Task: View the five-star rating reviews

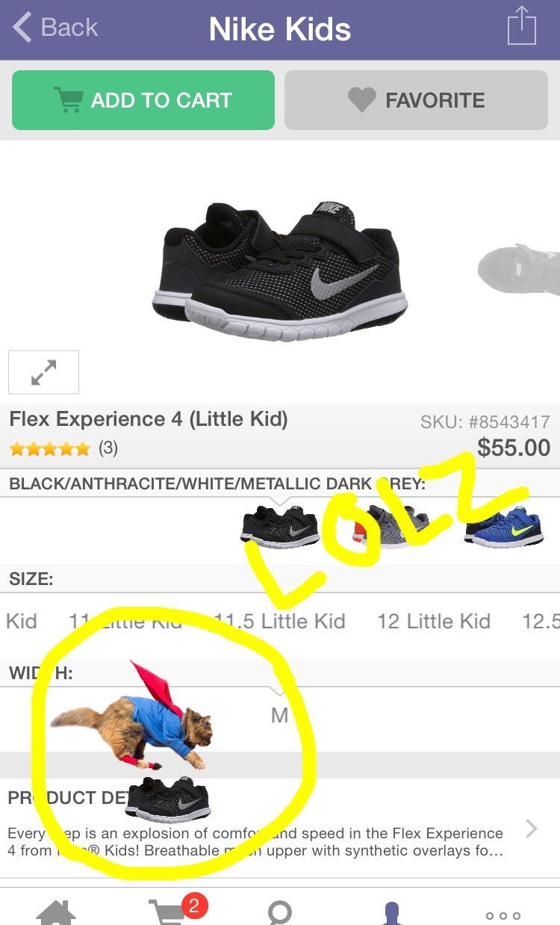Action: point(63,448)
